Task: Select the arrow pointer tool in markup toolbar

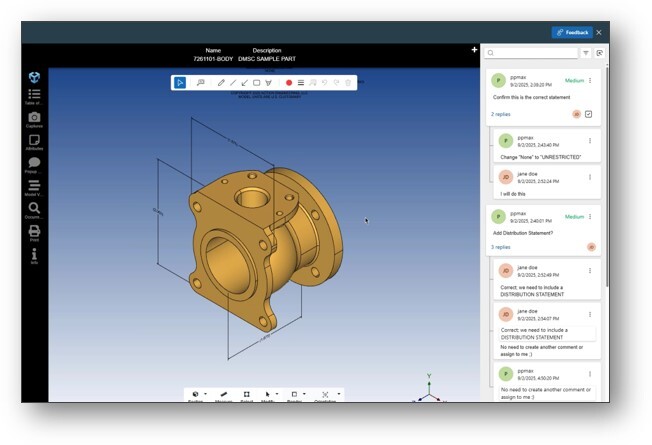Action: [179, 83]
